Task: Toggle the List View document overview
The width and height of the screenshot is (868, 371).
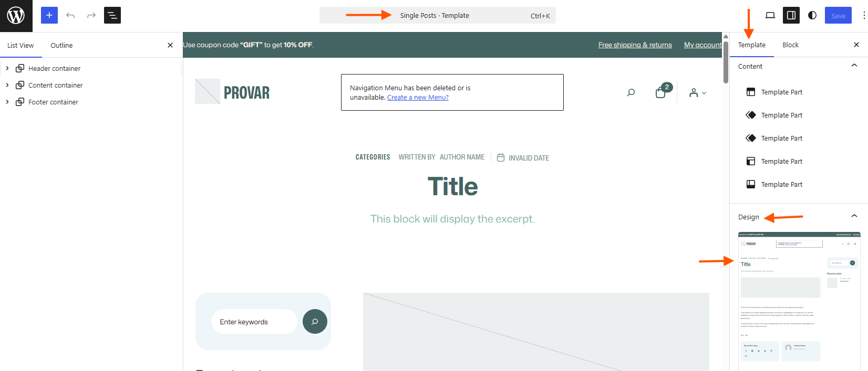Action: point(112,15)
